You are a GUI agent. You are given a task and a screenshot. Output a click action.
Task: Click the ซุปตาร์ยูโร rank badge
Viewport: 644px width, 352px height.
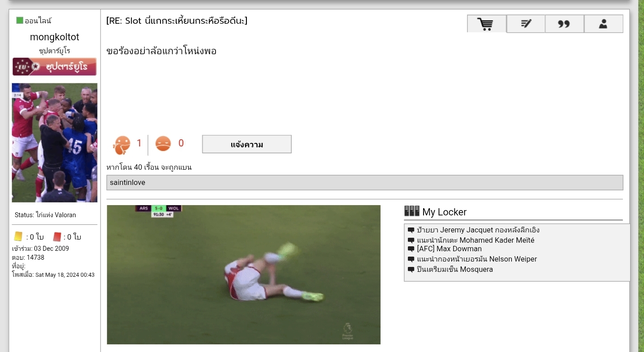[x=55, y=67]
